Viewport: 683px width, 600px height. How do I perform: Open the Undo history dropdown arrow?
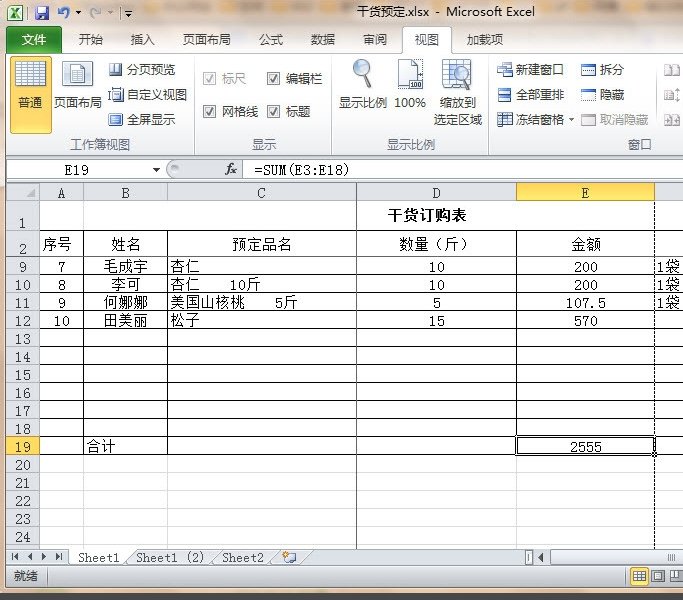tap(78, 13)
